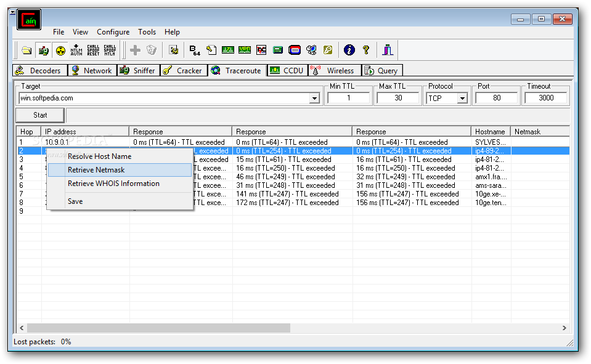
Task: Open the Help menu
Action: (172, 32)
